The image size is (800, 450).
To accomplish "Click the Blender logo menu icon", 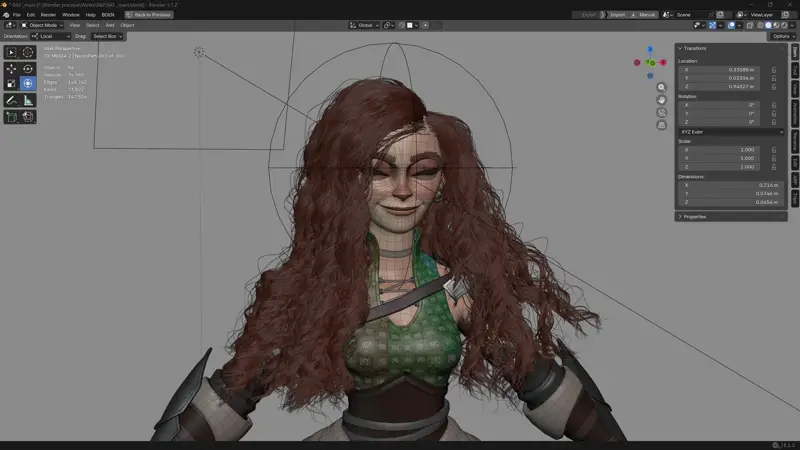I will tap(6, 15).
